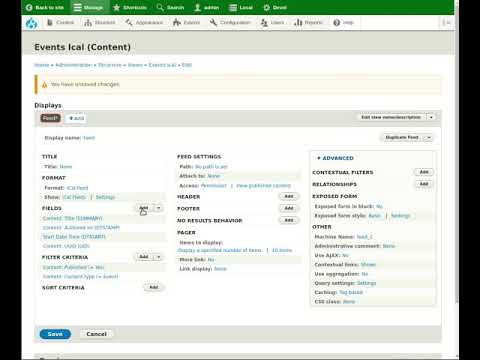Click the Search magnifier icon
Image resolution: width=480 pixels, height=360 pixels.
click(x=160, y=7)
